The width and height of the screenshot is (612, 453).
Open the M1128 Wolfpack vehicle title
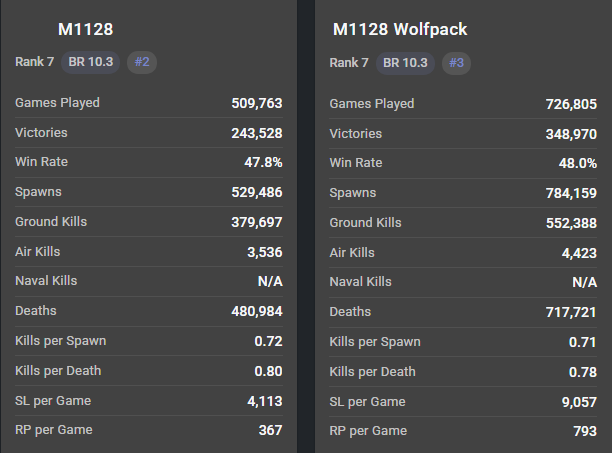(400, 29)
